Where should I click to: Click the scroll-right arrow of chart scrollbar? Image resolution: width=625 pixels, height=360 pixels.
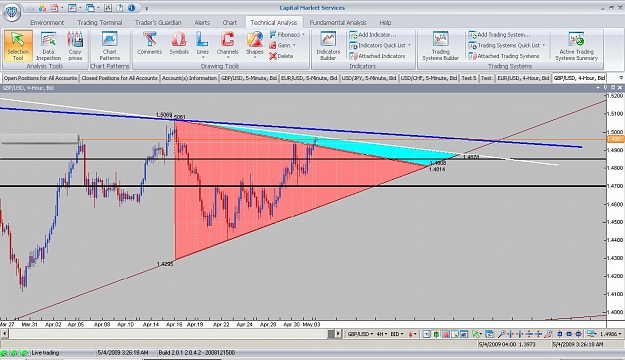[x=338, y=334]
